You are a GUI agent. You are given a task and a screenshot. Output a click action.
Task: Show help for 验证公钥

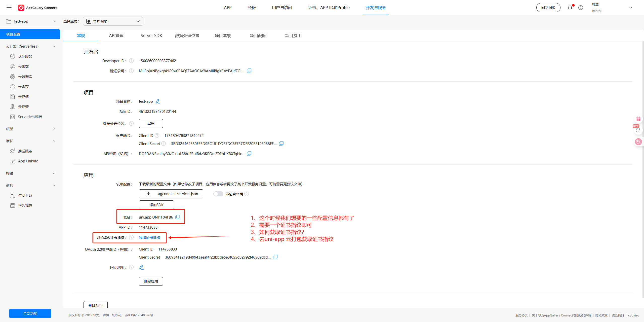(x=131, y=71)
